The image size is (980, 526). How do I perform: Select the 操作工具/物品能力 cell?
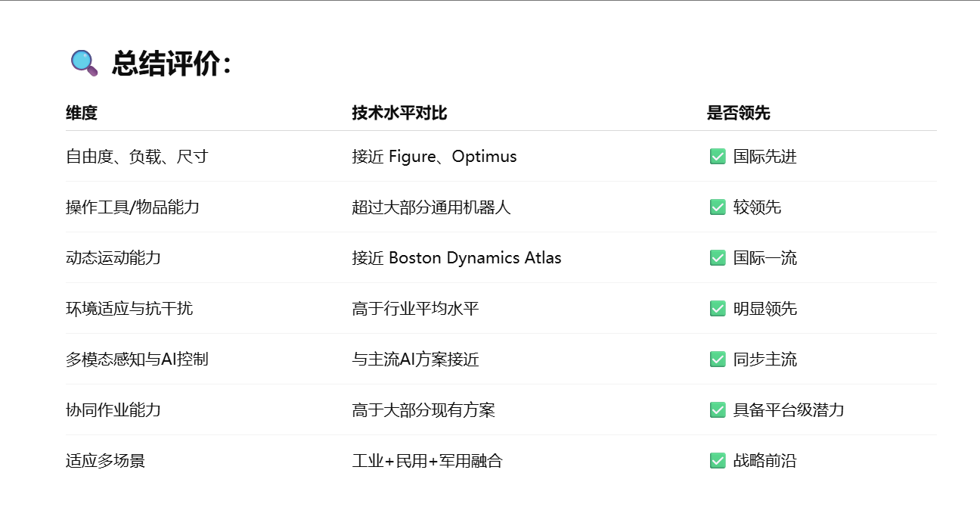click(132, 207)
